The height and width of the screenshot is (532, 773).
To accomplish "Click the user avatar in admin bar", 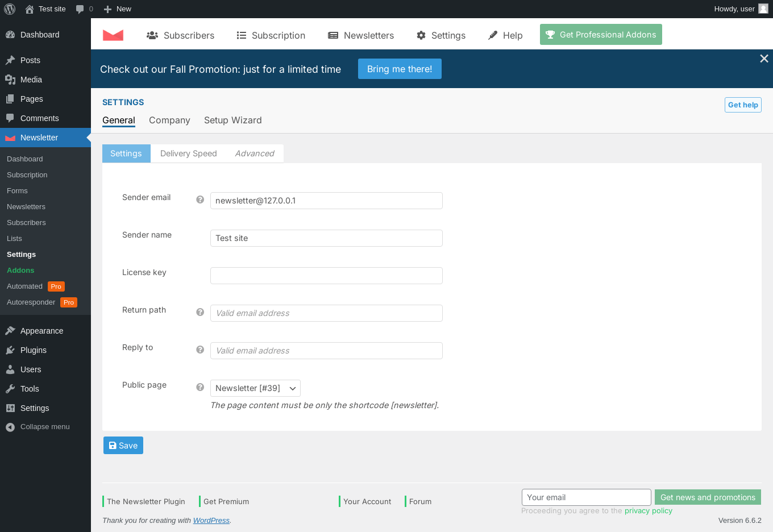I will 763,9.
